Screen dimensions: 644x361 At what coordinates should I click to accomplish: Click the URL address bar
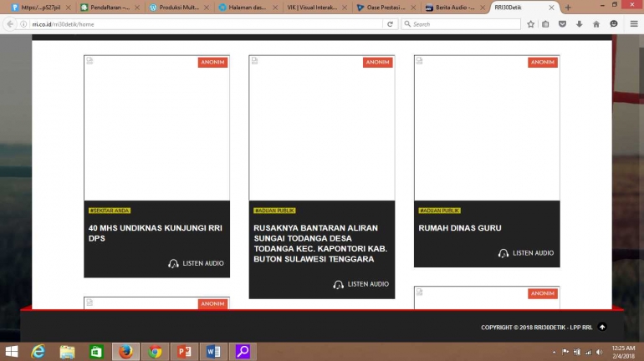click(201, 24)
